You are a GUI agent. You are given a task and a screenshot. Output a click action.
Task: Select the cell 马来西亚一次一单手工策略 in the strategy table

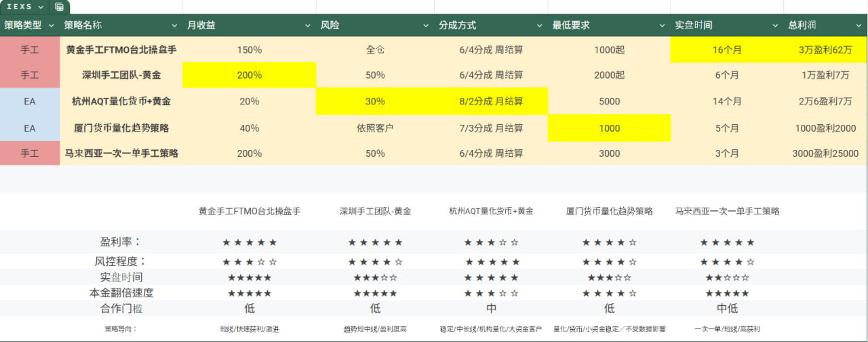click(121, 153)
